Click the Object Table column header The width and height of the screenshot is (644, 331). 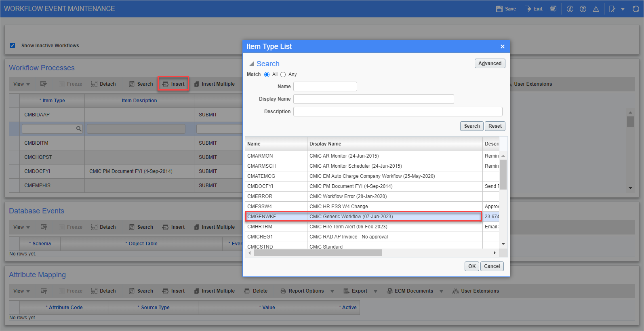pos(141,244)
